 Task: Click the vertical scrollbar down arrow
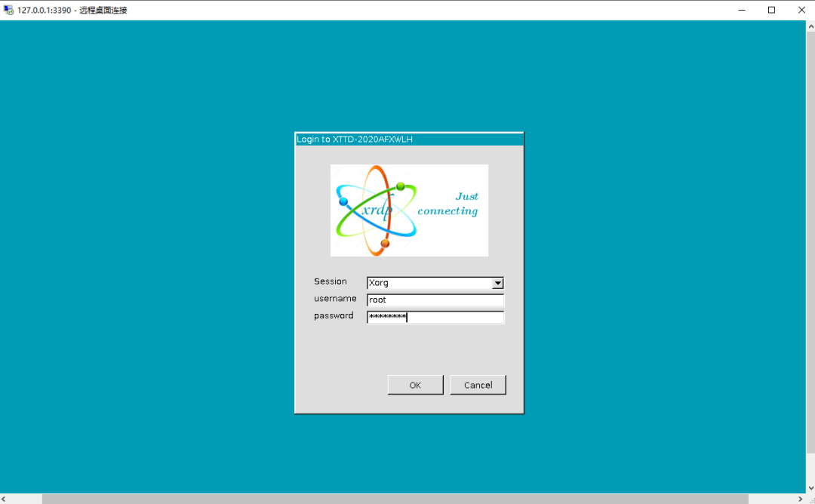point(810,488)
